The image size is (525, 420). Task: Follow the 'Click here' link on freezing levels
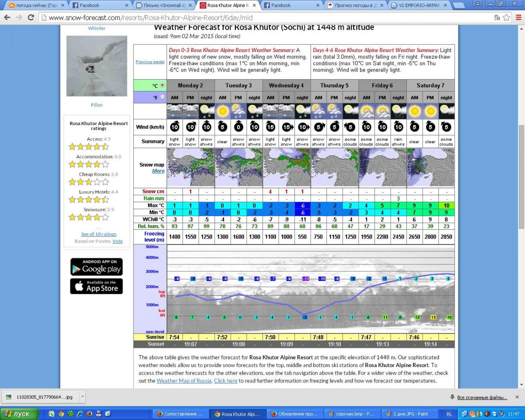coord(226,381)
